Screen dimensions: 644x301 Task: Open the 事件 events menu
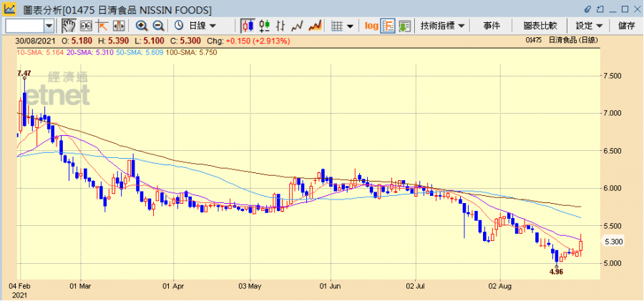[x=492, y=26]
